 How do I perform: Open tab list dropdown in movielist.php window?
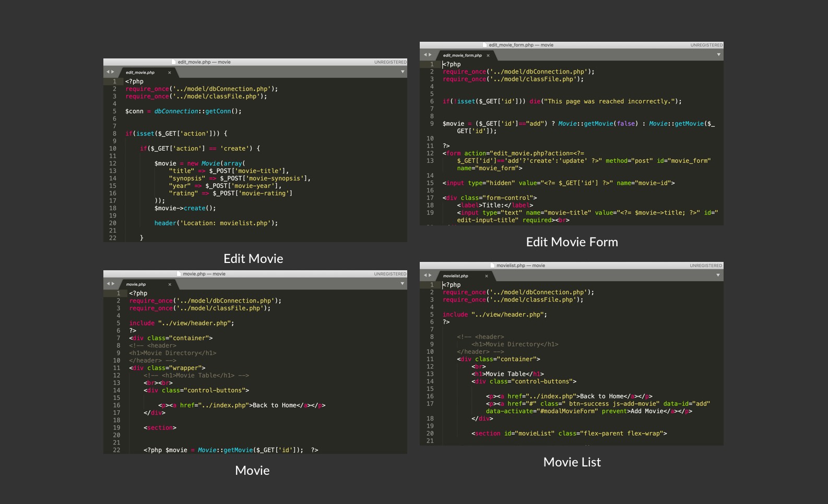click(718, 275)
